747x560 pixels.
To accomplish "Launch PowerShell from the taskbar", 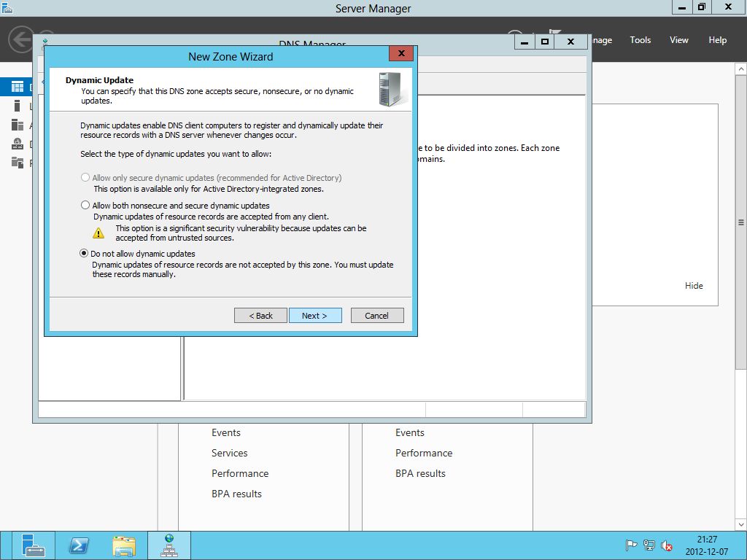I will (79, 545).
